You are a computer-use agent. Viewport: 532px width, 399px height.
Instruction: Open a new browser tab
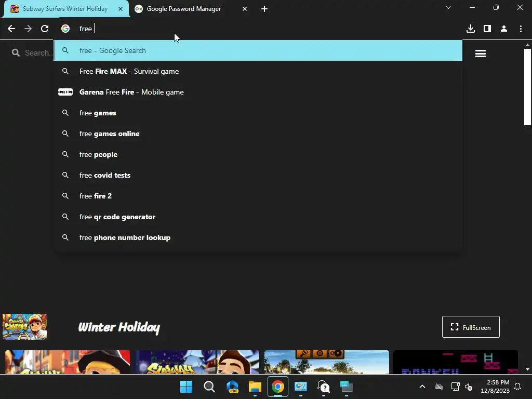coord(264,9)
